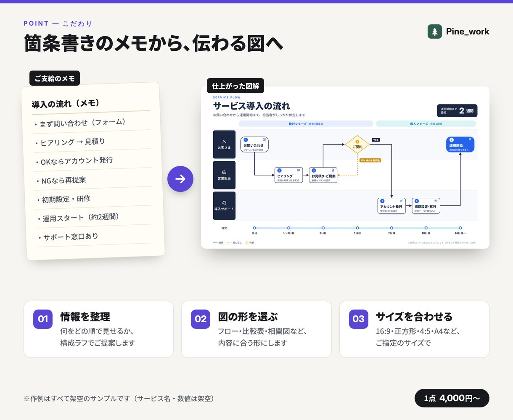This screenshot has height=420, width=513.
Task: Click memo line サポート窓口あり
Action: point(68,237)
